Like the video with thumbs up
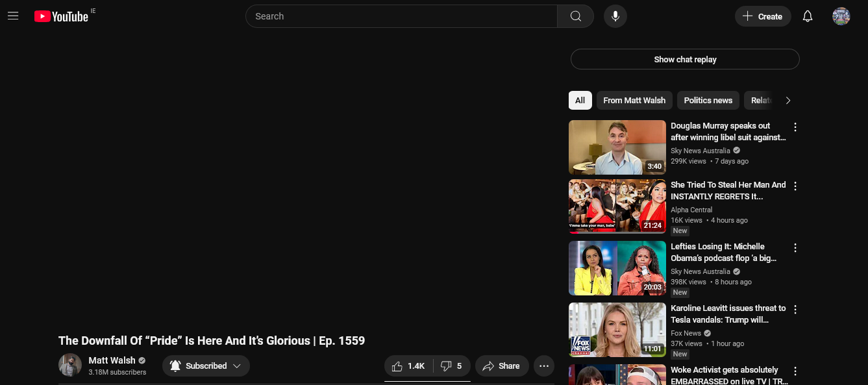The image size is (868, 385). [408, 366]
